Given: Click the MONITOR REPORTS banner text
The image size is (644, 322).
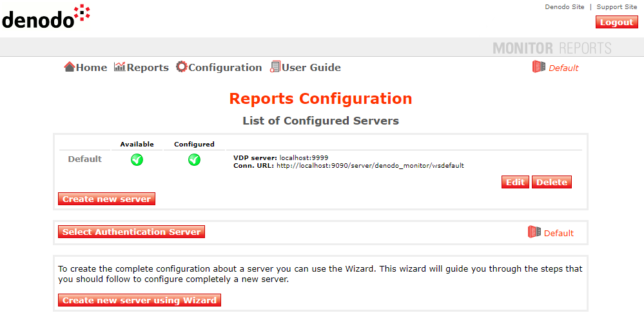Looking at the screenshot, I should tap(552, 48).
